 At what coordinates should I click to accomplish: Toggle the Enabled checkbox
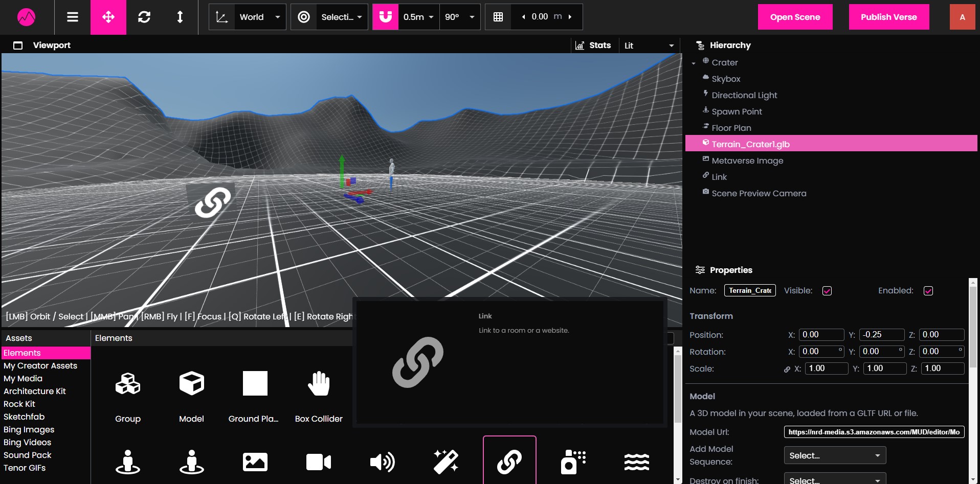click(928, 291)
